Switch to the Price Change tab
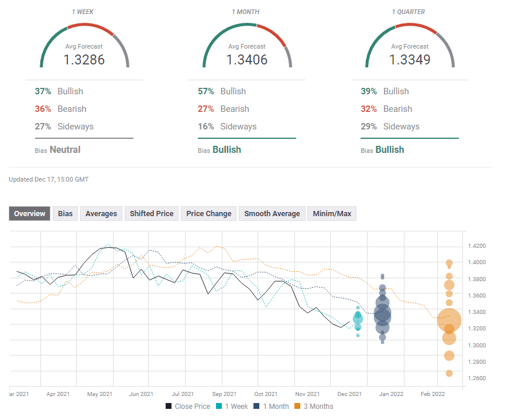This screenshot has width=511, height=420. [209, 214]
